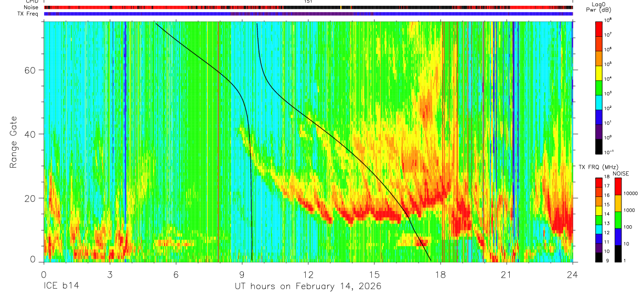This screenshot has width=644, height=297.
Task: Select the 'Noise' row label at top
Action: pyautogui.click(x=31, y=7)
